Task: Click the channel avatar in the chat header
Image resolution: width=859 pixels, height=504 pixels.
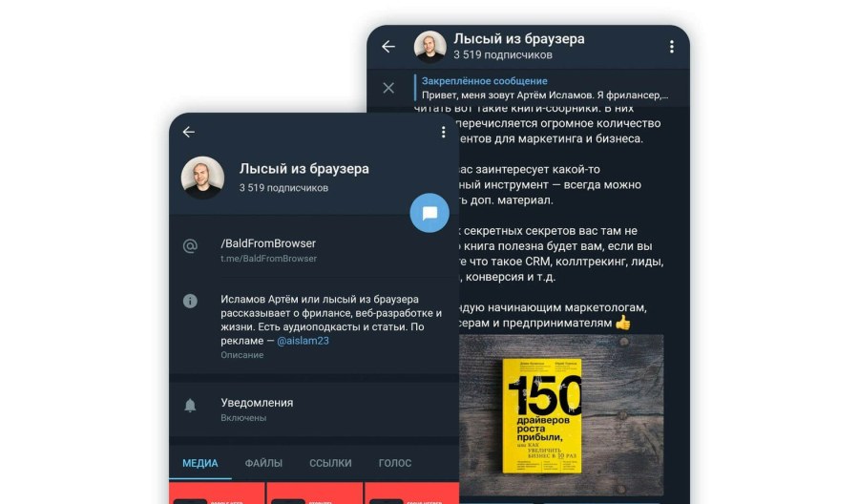Action: click(430, 47)
